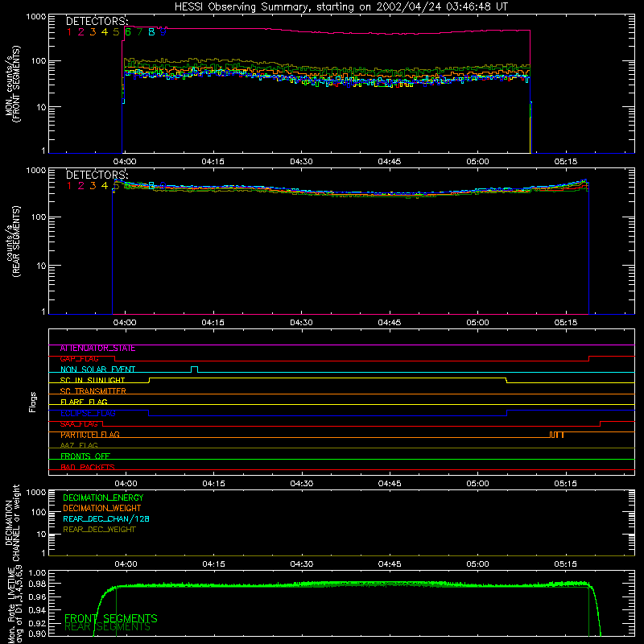Select cyan detector 8 in front segments legend
The height and width of the screenshot is (644, 644).
(151, 32)
